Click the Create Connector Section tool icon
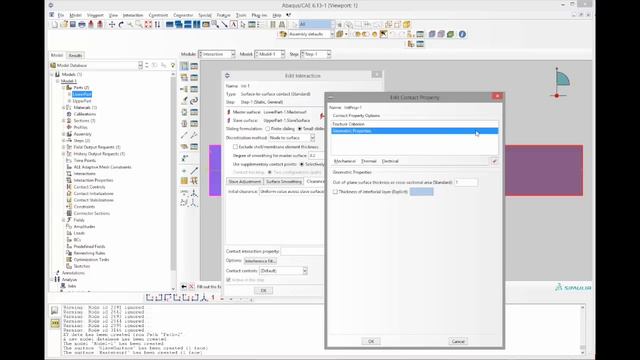 coord(184,112)
